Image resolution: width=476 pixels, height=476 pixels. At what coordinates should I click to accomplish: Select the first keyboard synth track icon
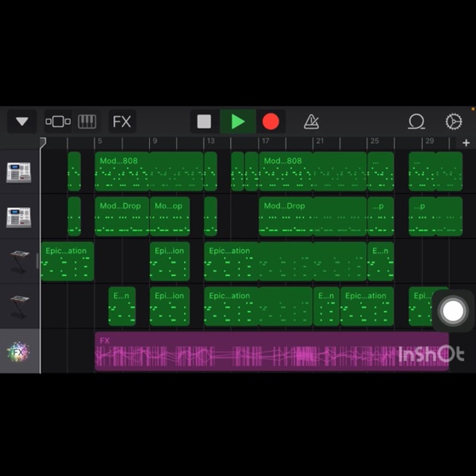pyautogui.click(x=19, y=261)
